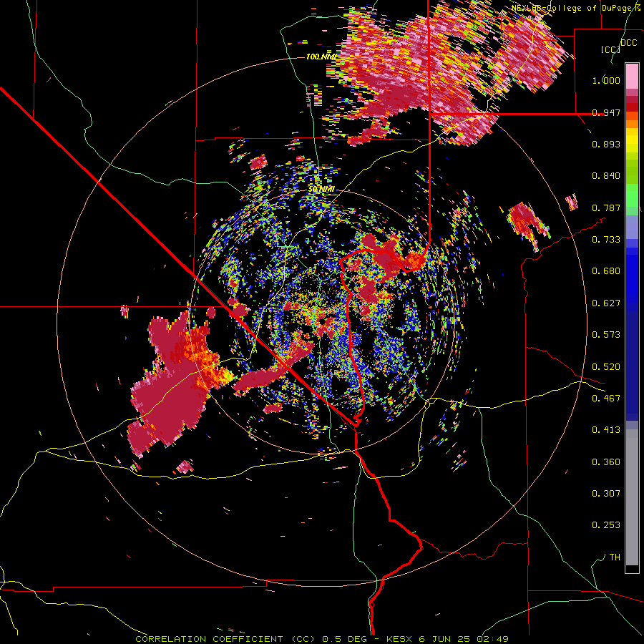644x644 pixels.
Task: Pick the gray band on color scale
Action: (632, 497)
